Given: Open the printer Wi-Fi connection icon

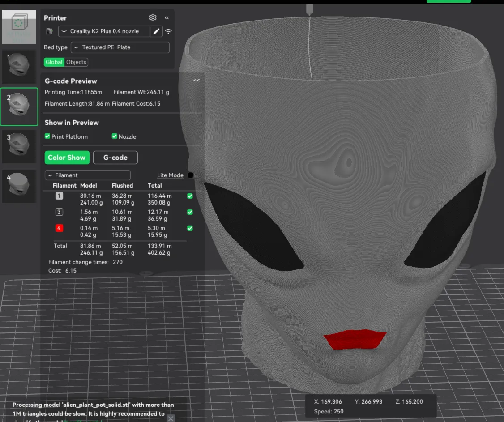Looking at the screenshot, I should (x=168, y=31).
